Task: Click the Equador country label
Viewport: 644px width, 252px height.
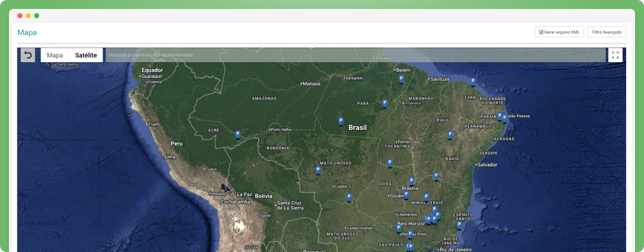Action: click(x=152, y=70)
